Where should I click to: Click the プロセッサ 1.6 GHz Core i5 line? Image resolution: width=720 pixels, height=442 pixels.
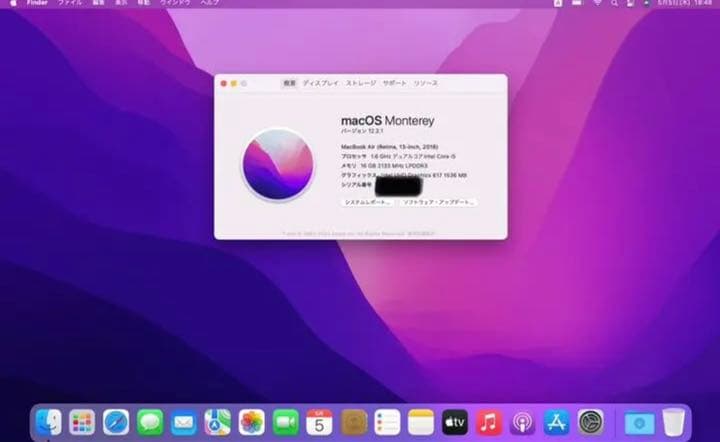[398, 157]
